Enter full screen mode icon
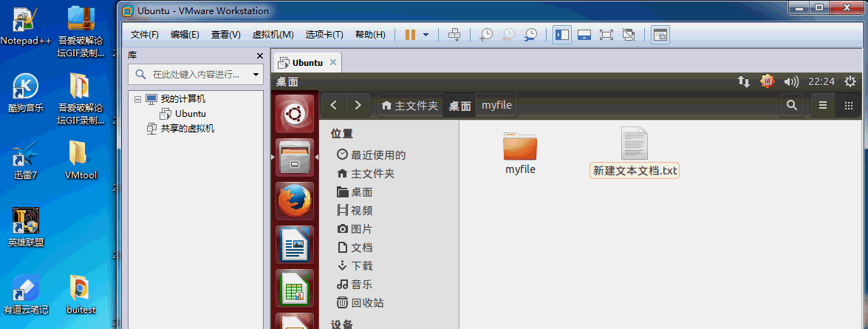This screenshot has height=329, width=868. click(606, 35)
